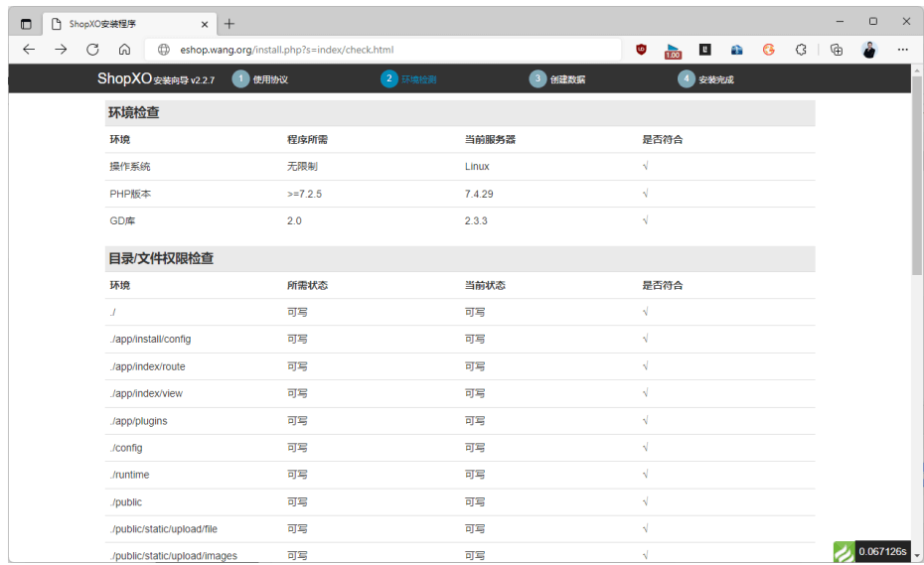View site information globe icon
The height and width of the screenshot is (565, 924).
click(164, 50)
